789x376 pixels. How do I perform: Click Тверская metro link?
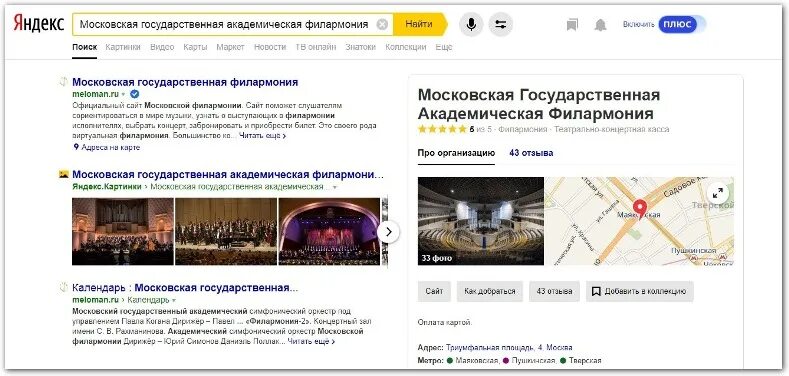[x=585, y=360]
